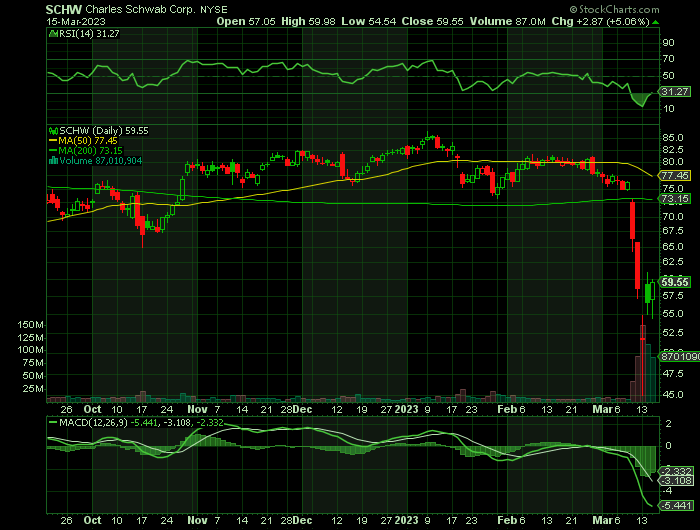Click the 59.55 last-price tag on the price axis
This screenshot has height=530, width=700.
pos(675,282)
